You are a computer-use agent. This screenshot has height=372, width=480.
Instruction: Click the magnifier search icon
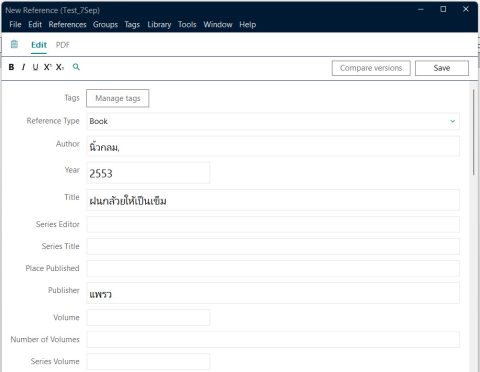click(76, 67)
